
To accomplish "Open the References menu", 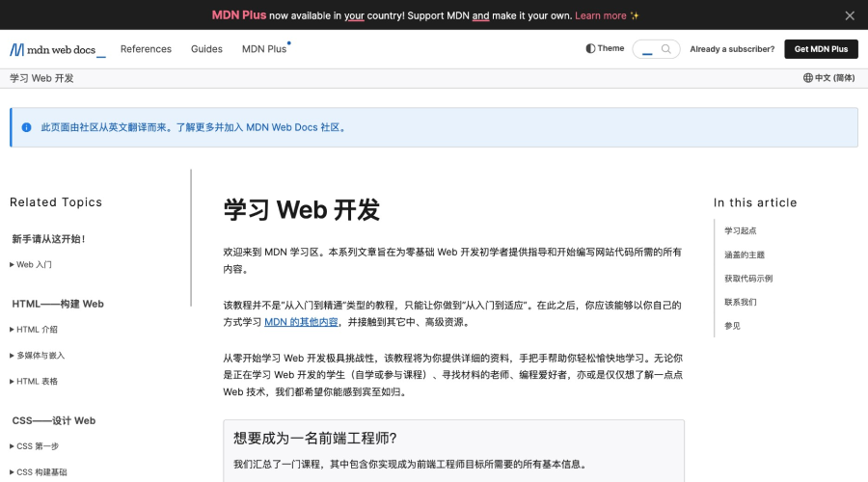I will (147, 49).
